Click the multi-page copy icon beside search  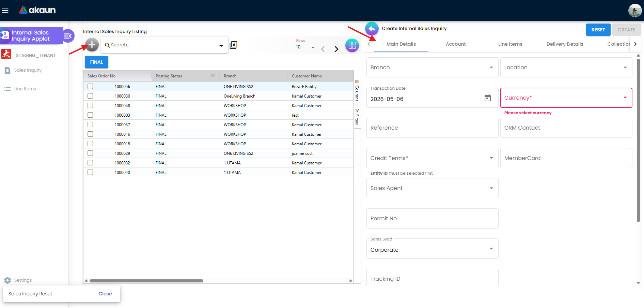tap(234, 45)
